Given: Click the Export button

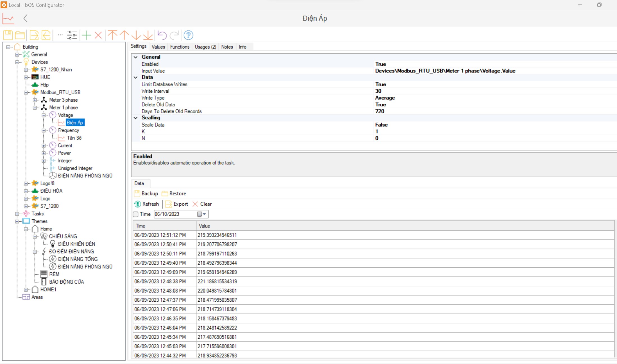Looking at the screenshot, I should [x=177, y=204].
